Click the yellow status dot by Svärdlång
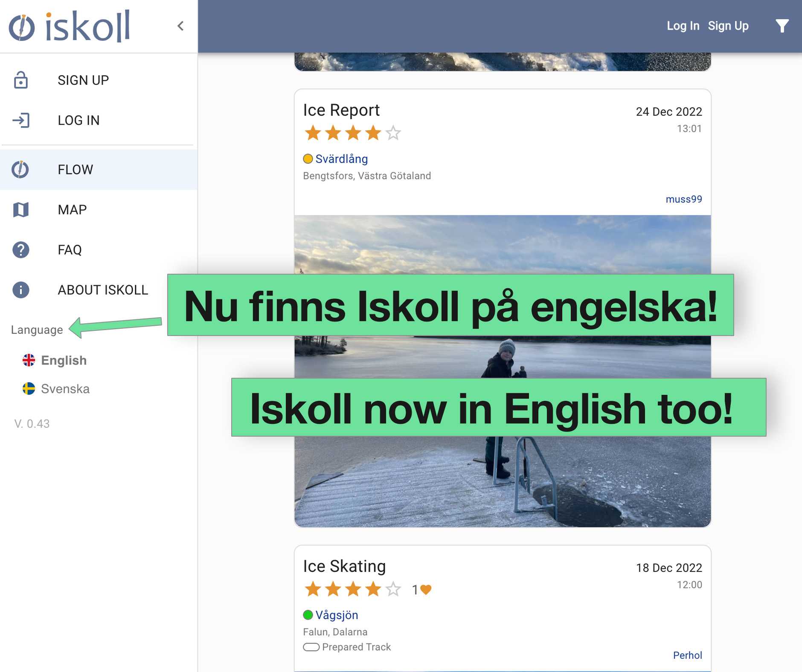This screenshot has width=802, height=672. pyautogui.click(x=308, y=159)
